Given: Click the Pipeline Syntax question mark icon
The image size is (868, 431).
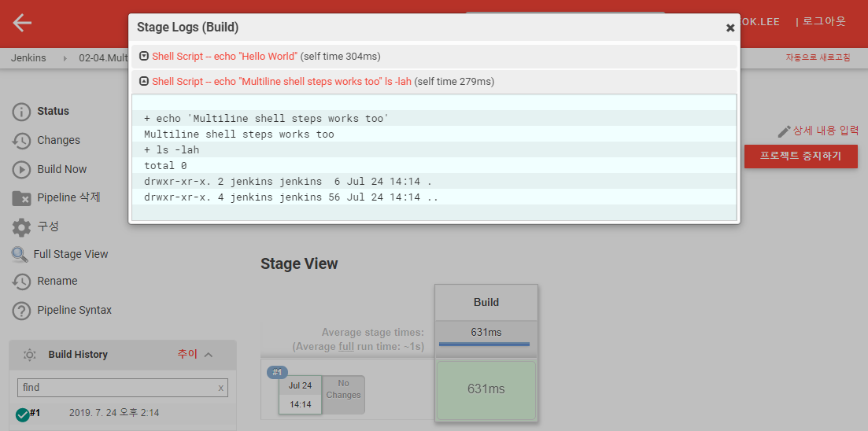Looking at the screenshot, I should pyautogui.click(x=22, y=311).
